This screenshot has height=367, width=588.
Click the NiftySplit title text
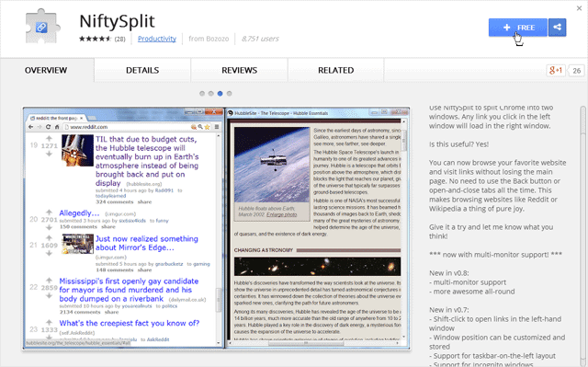click(x=117, y=21)
